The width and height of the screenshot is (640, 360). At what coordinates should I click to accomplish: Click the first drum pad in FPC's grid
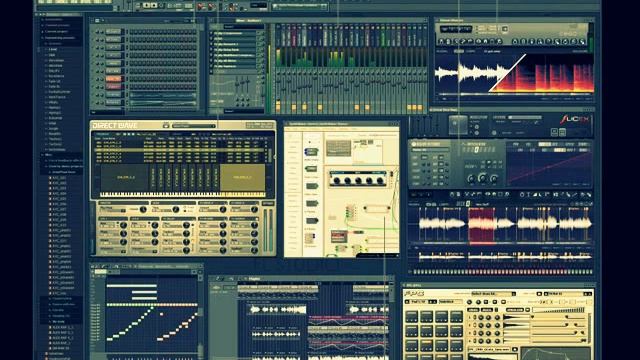point(411,316)
